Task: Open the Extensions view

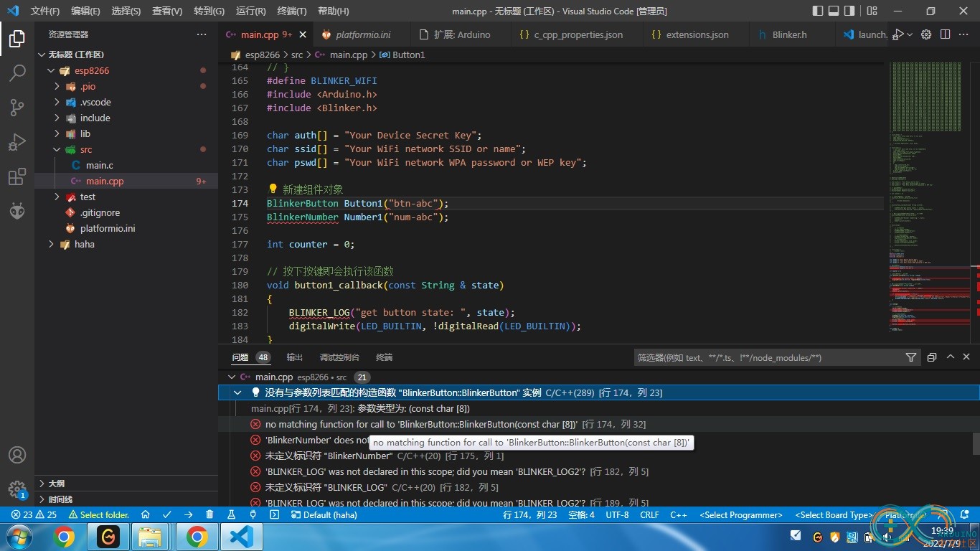Action: point(17,176)
